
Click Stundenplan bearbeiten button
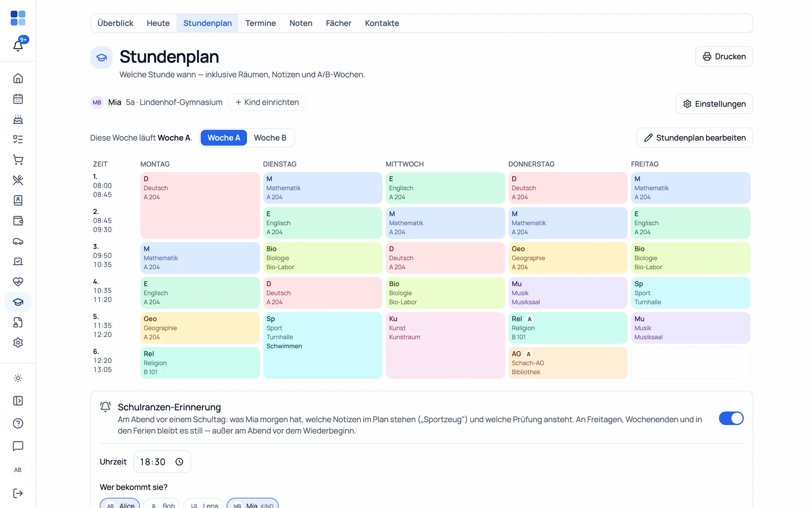click(695, 138)
